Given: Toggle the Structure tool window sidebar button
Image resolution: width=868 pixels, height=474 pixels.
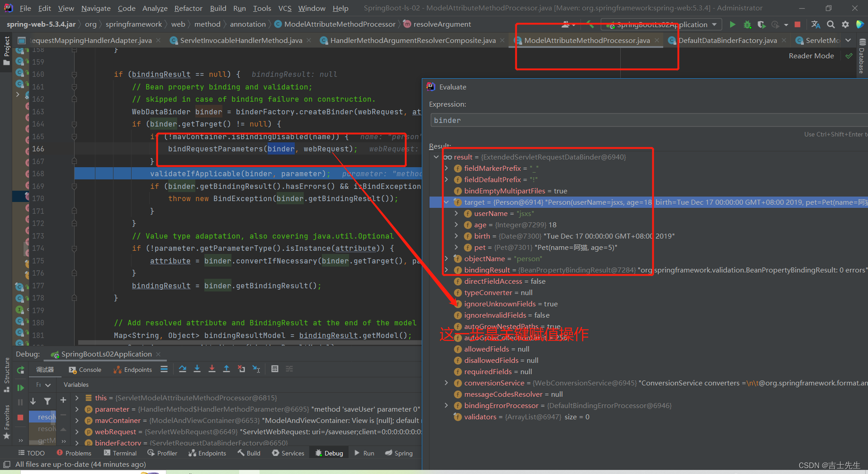Looking at the screenshot, I should click(x=6, y=375).
